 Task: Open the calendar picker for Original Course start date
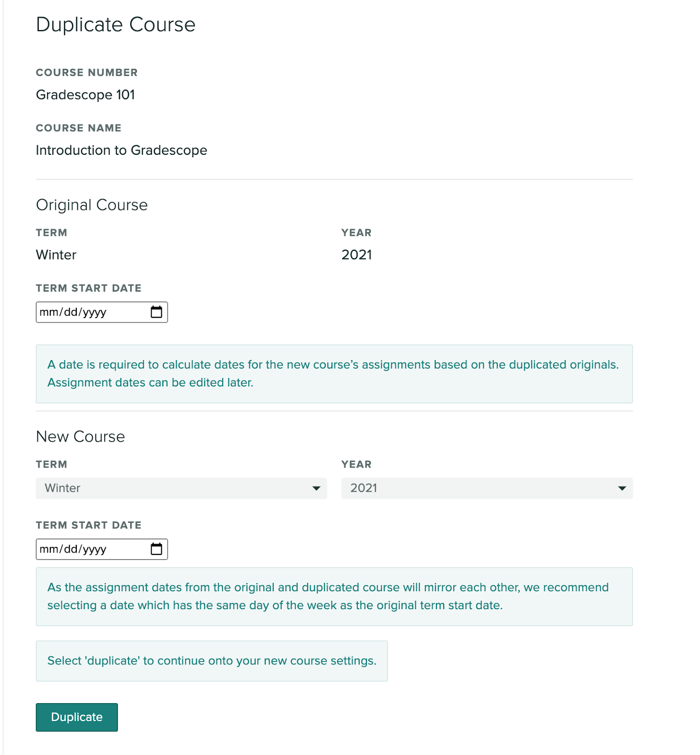point(158,312)
